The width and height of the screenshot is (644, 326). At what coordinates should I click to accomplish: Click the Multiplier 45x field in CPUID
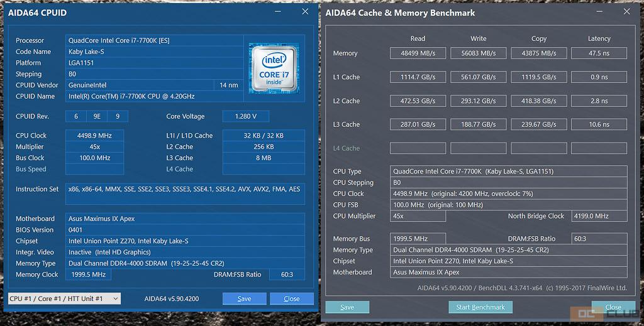click(x=94, y=147)
